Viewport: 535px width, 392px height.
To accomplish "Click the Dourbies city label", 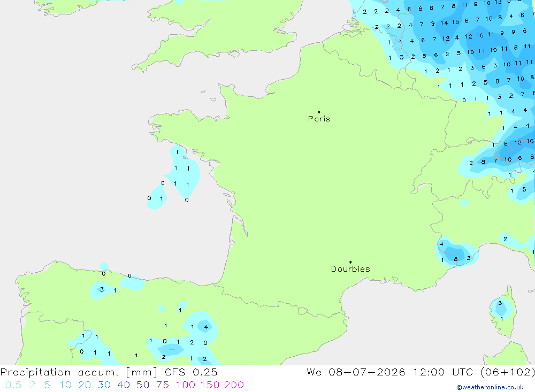I will tap(350, 269).
